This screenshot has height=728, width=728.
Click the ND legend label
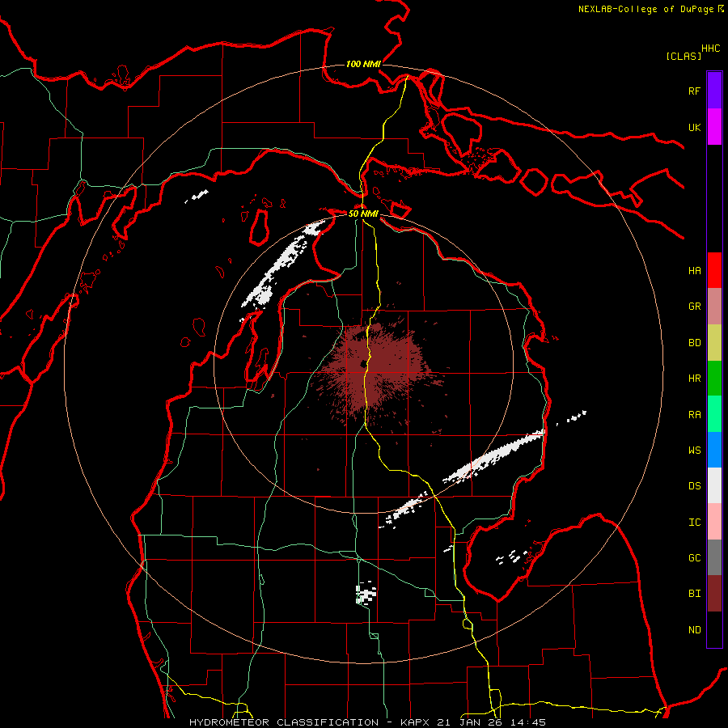695,629
